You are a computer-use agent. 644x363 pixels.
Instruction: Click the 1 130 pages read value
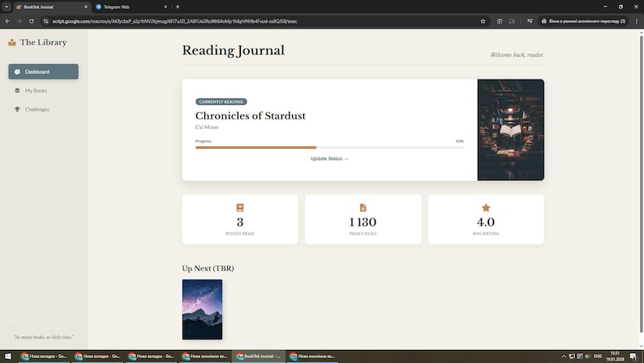point(363,222)
